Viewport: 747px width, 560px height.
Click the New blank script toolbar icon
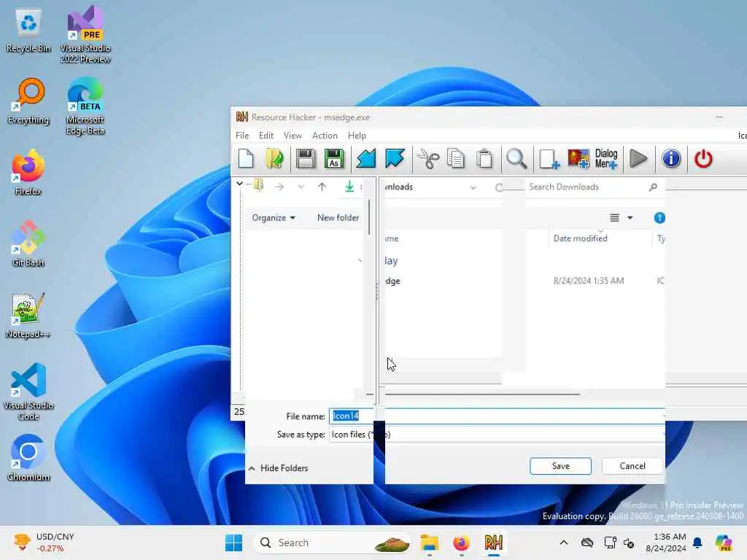[246, 158]
